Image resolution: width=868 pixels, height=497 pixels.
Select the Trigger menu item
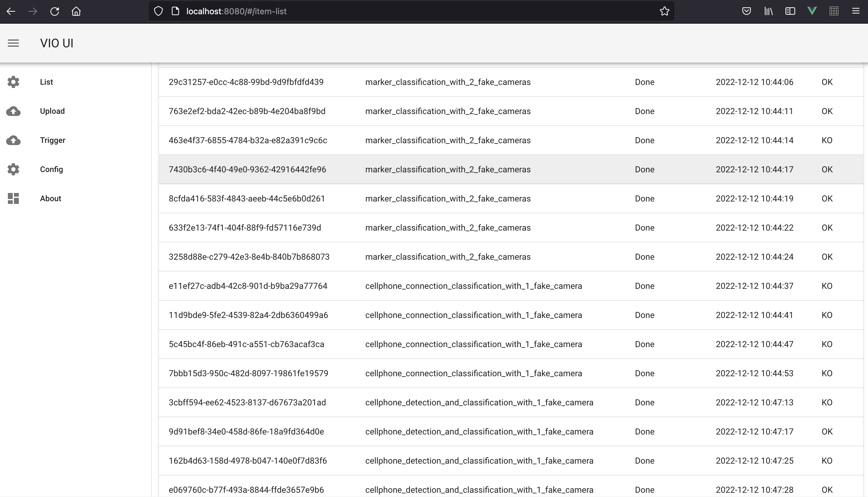76,140
